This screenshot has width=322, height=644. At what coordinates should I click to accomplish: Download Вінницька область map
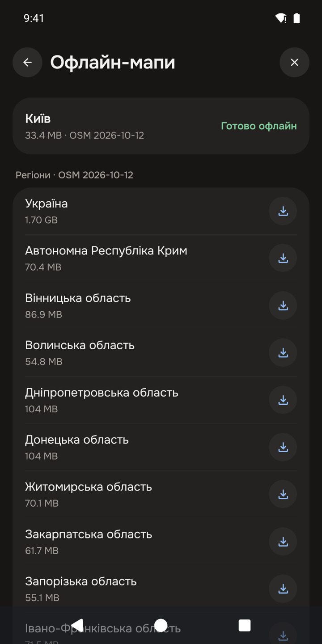pos(283,305)
